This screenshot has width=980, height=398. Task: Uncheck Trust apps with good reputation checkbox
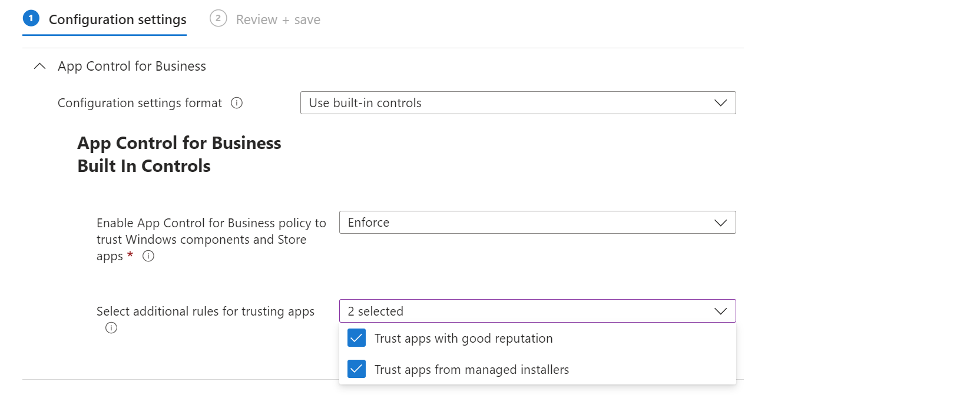(x=357, y=338)
